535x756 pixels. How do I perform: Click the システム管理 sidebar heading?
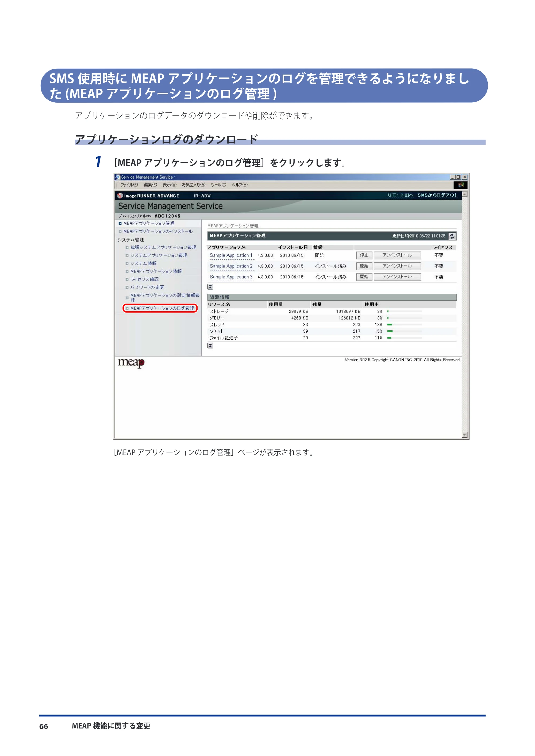coord(130,239)
